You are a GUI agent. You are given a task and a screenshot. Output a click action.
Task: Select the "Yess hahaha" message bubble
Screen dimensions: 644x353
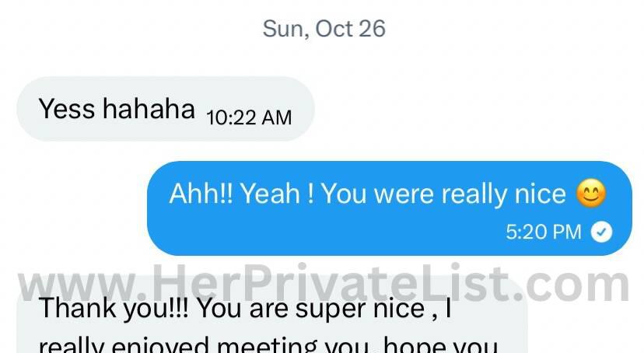pyautogui.click(x=166, y=109)
